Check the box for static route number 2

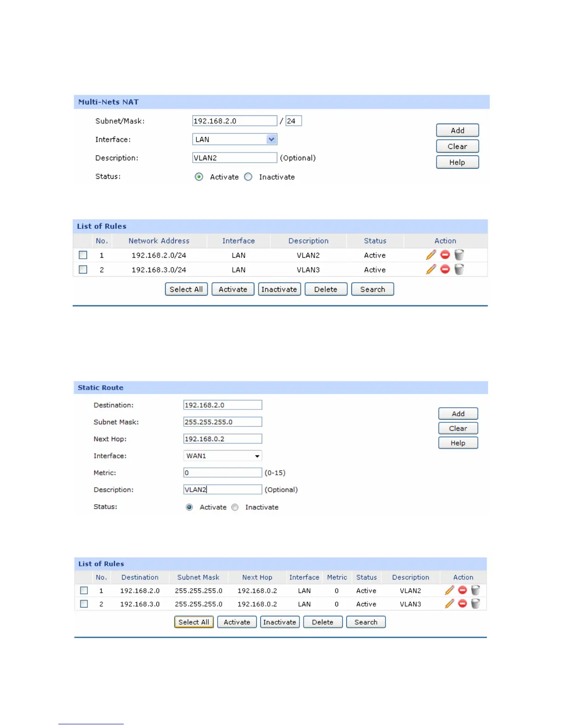coord(84,603)
